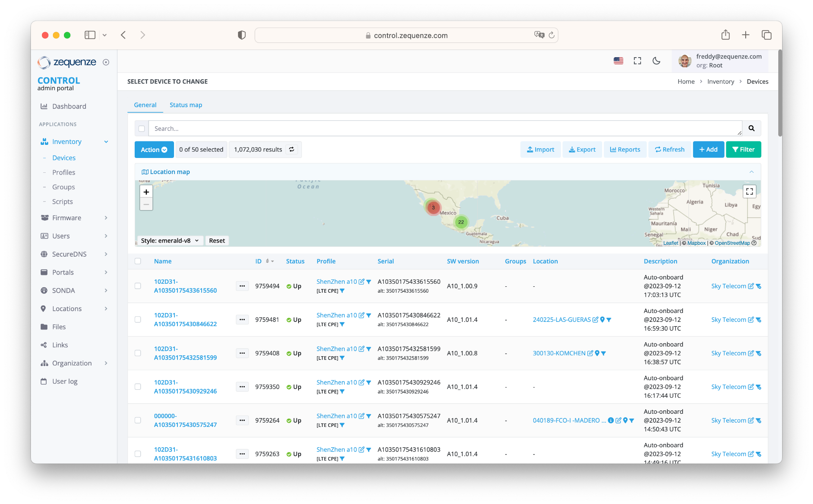Viewport: 813px width, 504px height.
Task: Reset the map style
Action: [217, 241]
